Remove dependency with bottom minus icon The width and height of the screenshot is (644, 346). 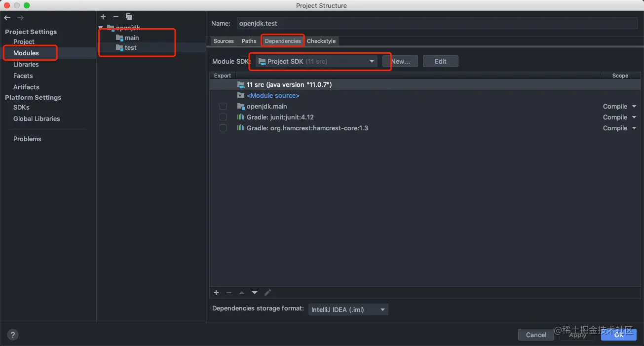coord(229,293)
